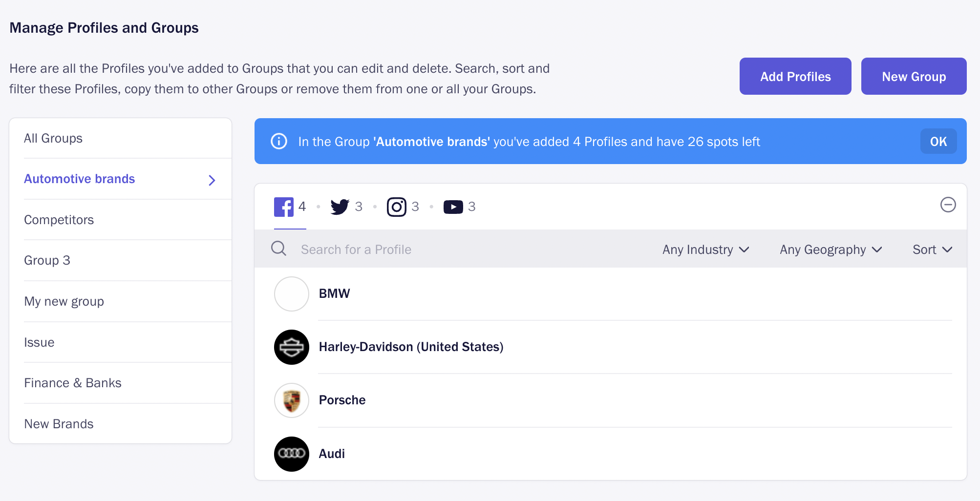Open the Any Industry dropdown

pyautogui.click(x=705, y=250)
